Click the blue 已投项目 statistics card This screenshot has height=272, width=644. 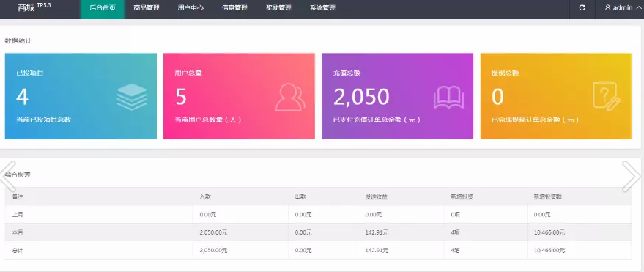81,96
